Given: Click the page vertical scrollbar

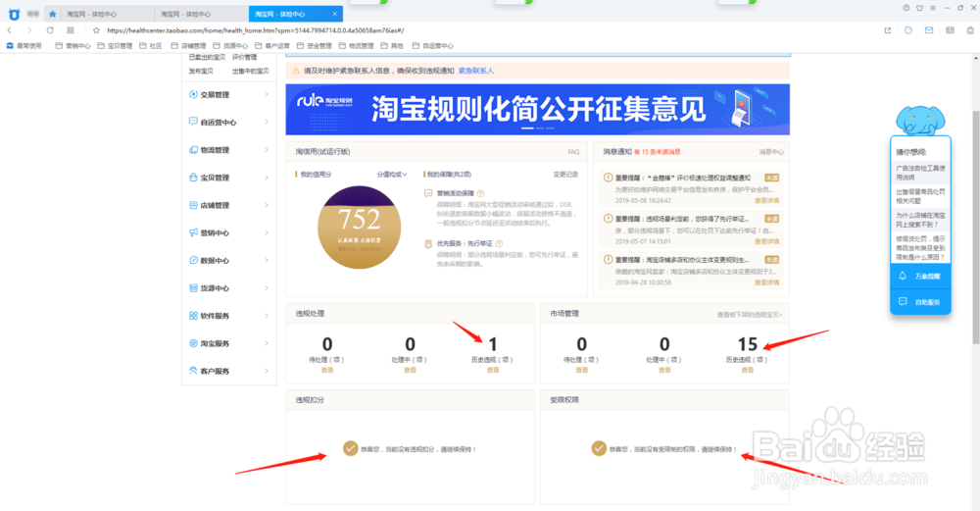Looking at the screenshot, I should click(x=976, y=229).
